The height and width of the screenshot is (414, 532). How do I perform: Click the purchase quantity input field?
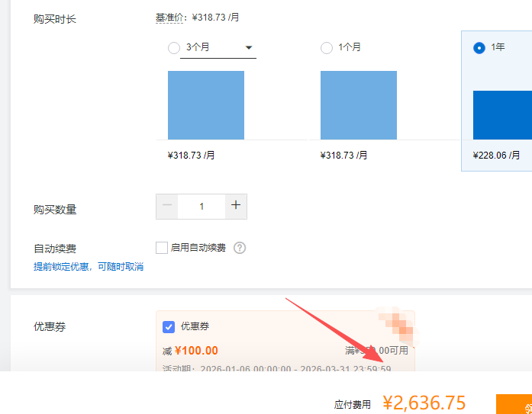point(202,206)
